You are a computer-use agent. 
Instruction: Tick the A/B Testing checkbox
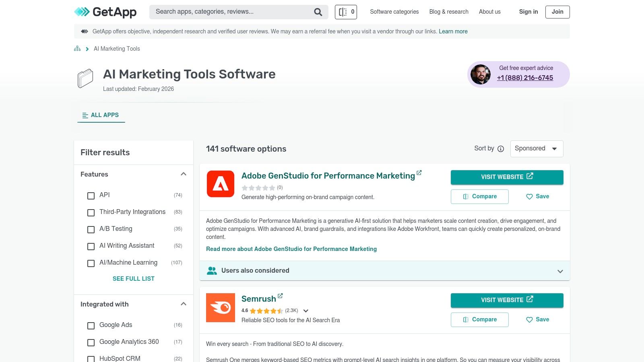pyautogui.click(x=91, y=229)
